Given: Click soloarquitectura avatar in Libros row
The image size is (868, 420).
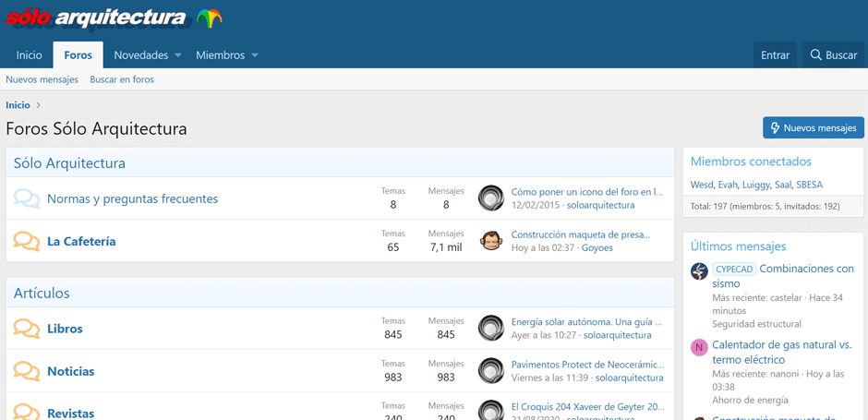Looking at the screenshot, I should point(491,328).
